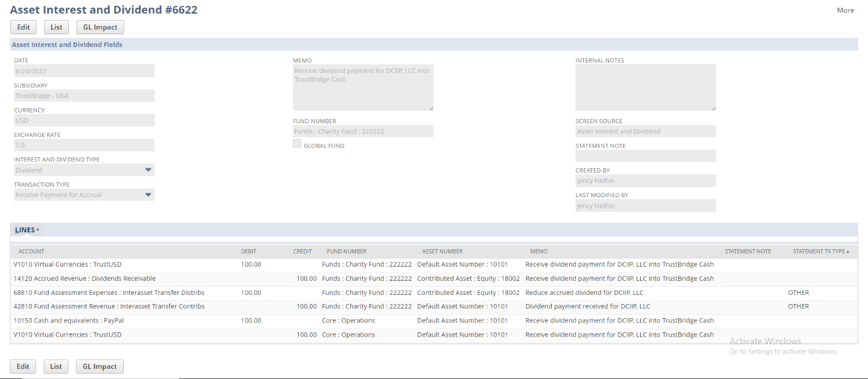868x379 pixels.
Task: Expand the Transaction Type dropdown
Action: (148, 195)
